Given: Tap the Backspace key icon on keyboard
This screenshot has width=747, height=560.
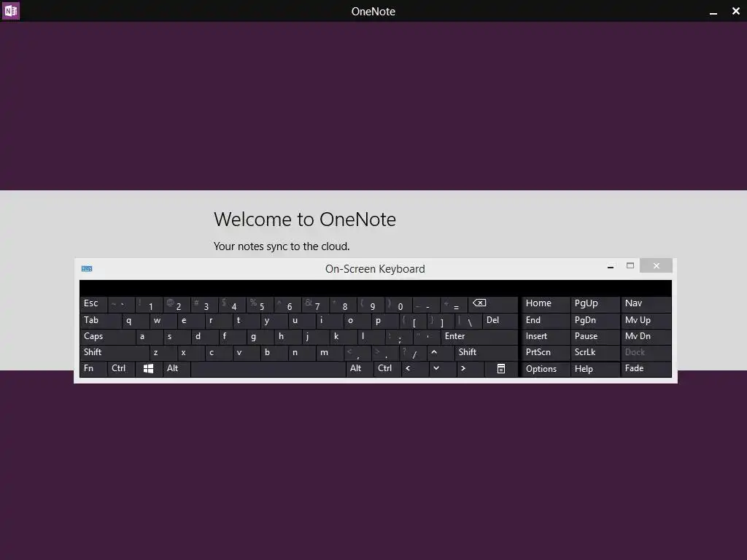Looking at the screenshot, I should point(493,304).
